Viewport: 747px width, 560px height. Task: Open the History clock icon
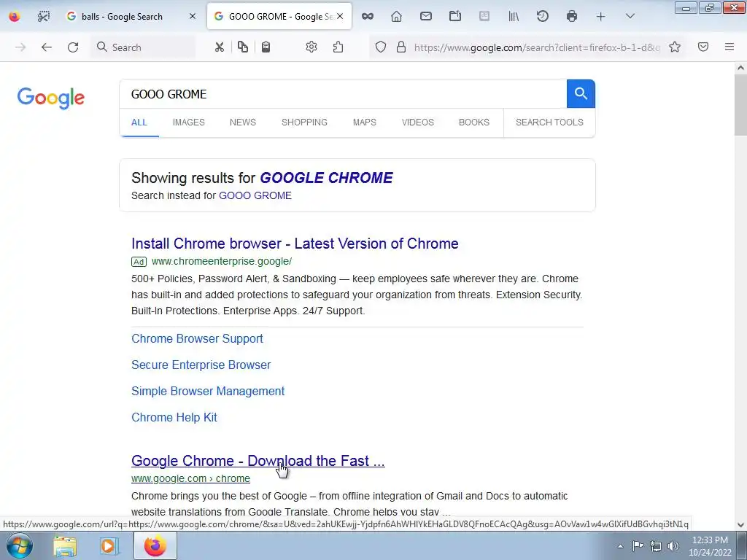(x=543, y=17)
